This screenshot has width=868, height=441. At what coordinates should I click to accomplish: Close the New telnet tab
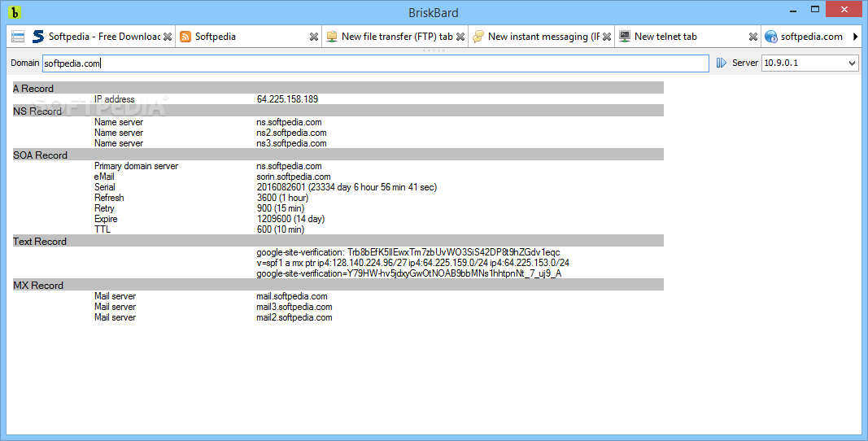coord(752,37)
